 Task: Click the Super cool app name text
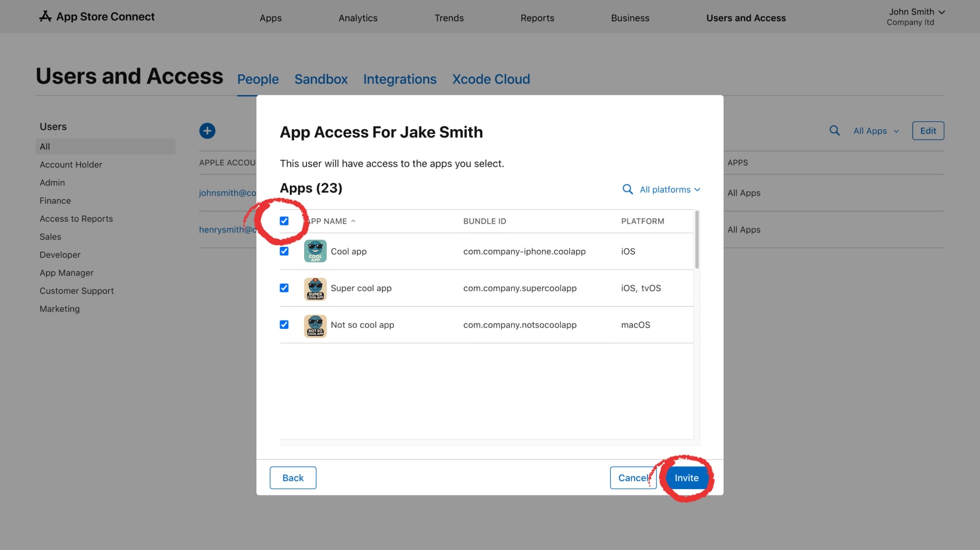tap(361, 288)
